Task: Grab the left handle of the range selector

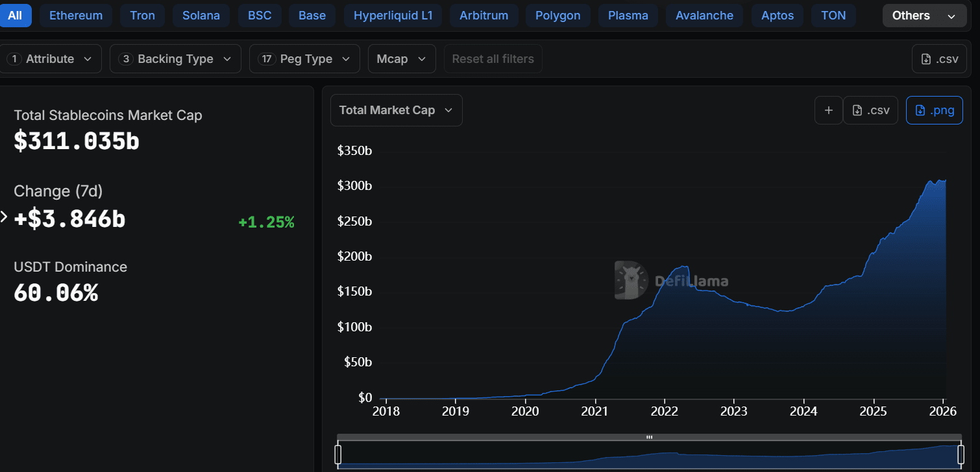Action: coord(337,454)
